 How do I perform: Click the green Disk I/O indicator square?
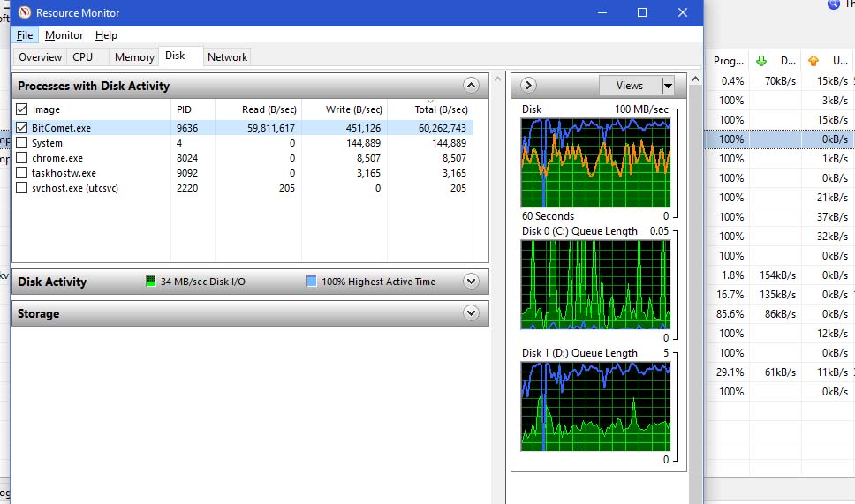[x=151, y=282]
